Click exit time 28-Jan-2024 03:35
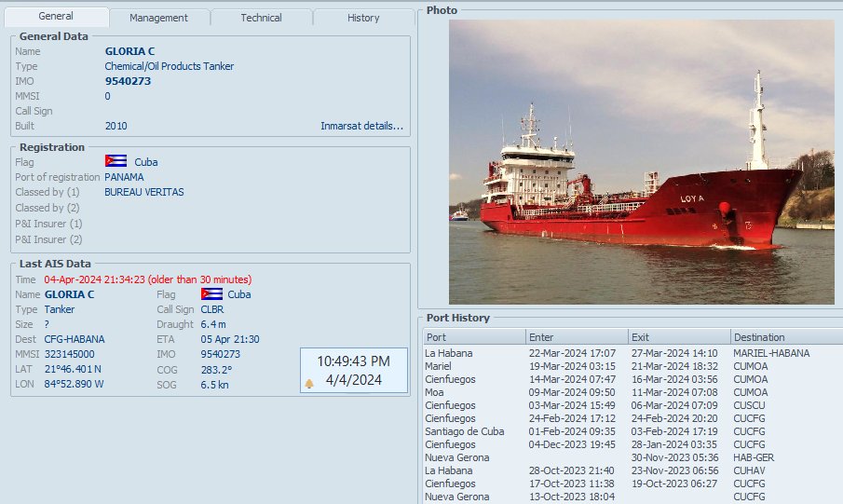Image resolution: width=843 pixels, height=504 pixels. coord(674,444)
